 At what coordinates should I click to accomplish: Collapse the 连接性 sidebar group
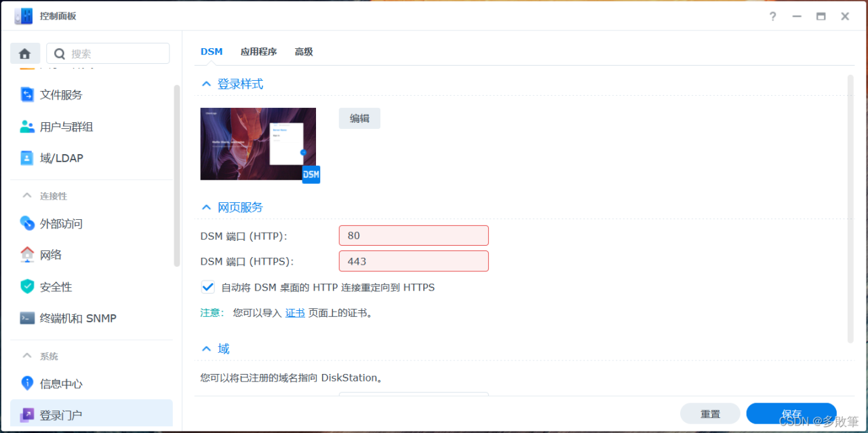27,195
